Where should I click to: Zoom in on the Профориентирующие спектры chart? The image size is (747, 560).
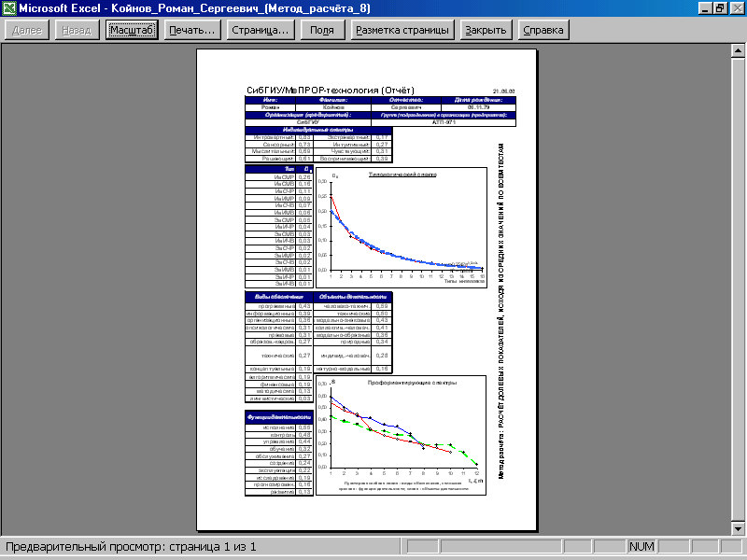click(402, 434)
